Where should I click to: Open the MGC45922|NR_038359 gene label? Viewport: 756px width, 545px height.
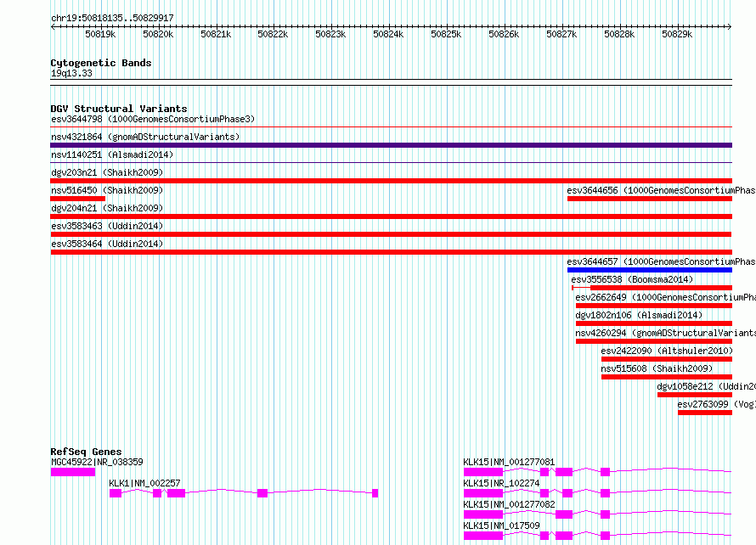pos(97,462)
